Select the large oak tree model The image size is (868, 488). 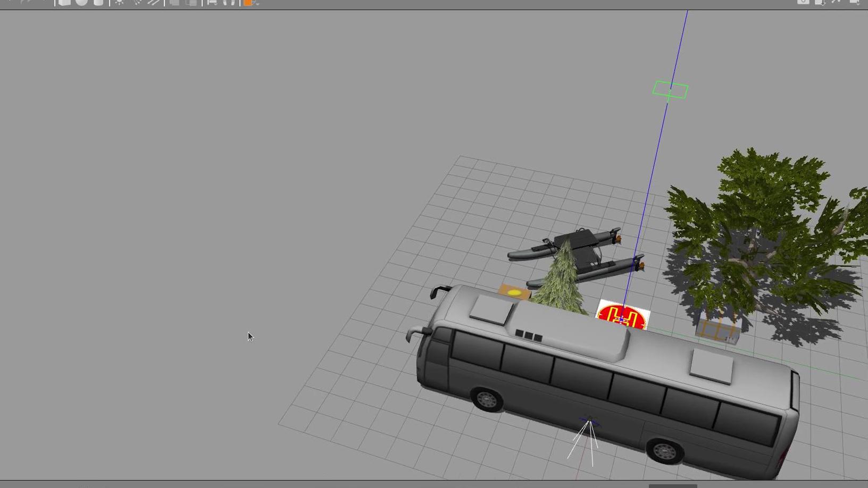766,234
